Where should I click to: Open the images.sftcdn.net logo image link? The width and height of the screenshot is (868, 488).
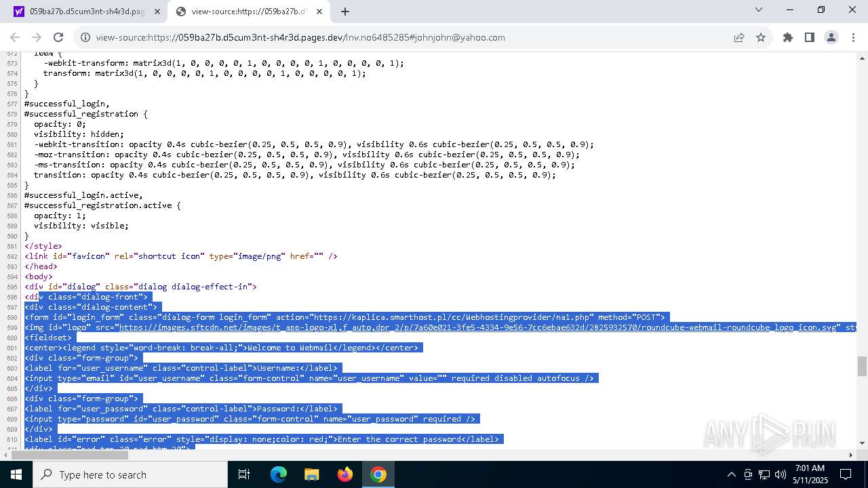pos(479,327)
